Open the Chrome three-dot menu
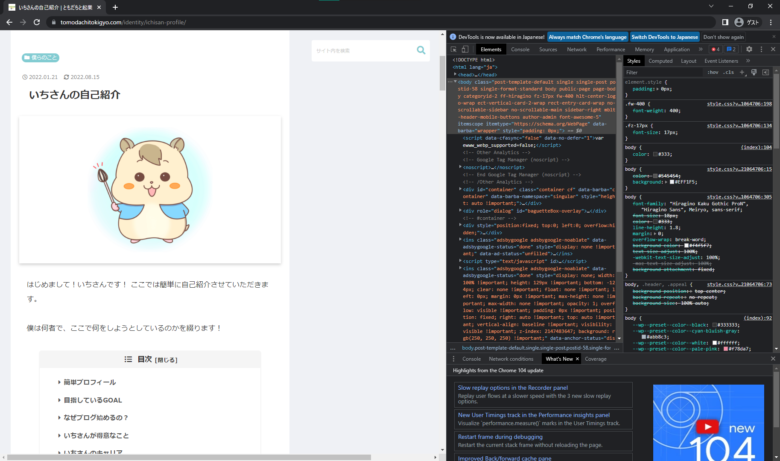The height and width of the screenshot is (461, 780). pyautogui.click(x=771, y=22)
